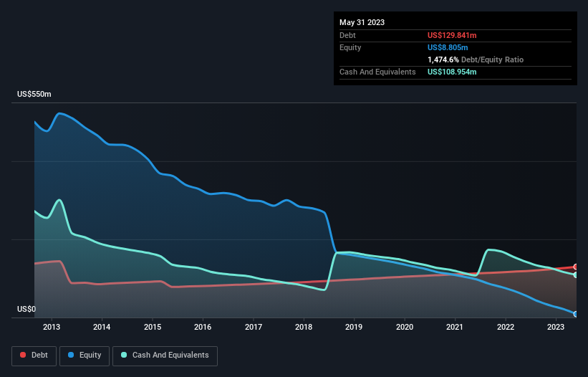588x377 pixels.
Task: Click the 2016 x-axis label
Action: pos(203,327)
